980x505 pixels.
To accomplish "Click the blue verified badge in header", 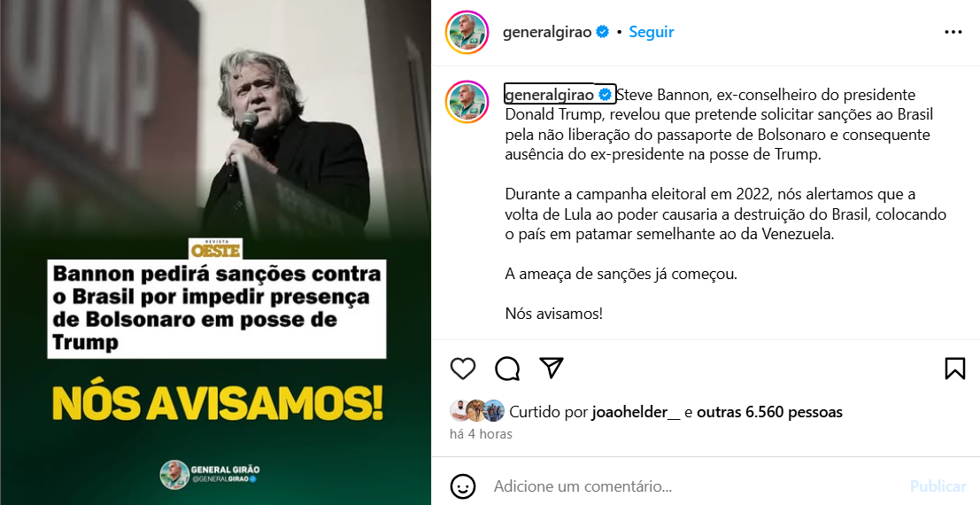I will (603, 32).
